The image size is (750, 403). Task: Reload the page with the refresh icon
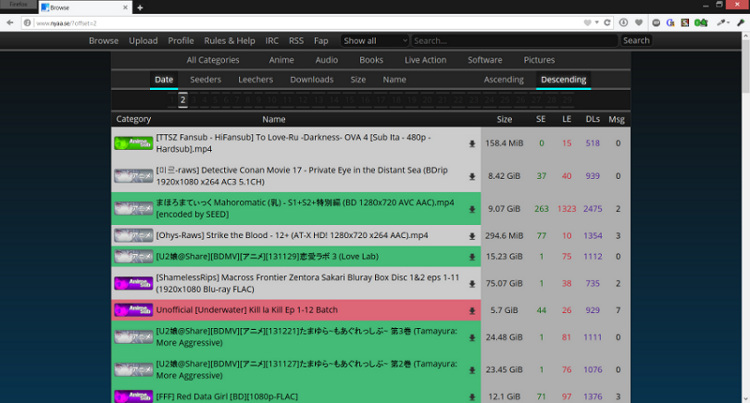tap(607, 22)
